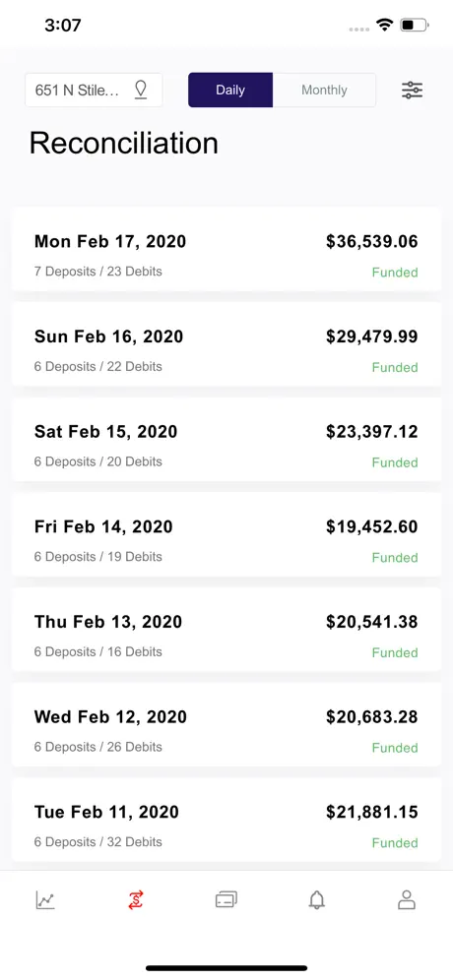Select the reconciliation arrows tab icon
Image resolution: width=453 pixels, height=980 pixels.
(x=136, y=900)
